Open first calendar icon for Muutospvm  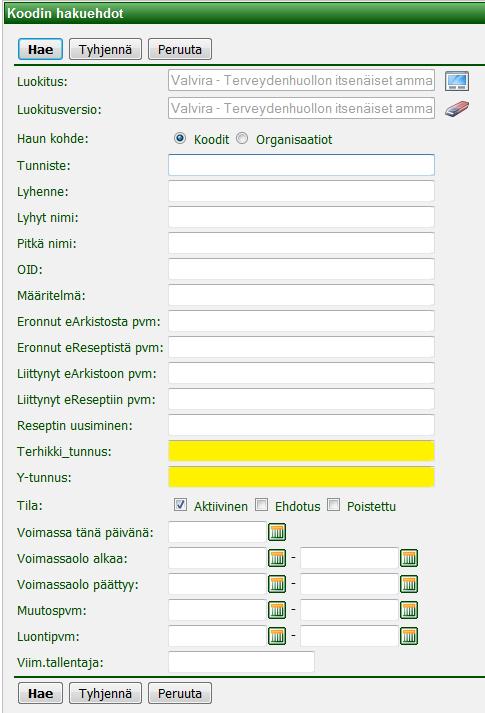point(277,610)
